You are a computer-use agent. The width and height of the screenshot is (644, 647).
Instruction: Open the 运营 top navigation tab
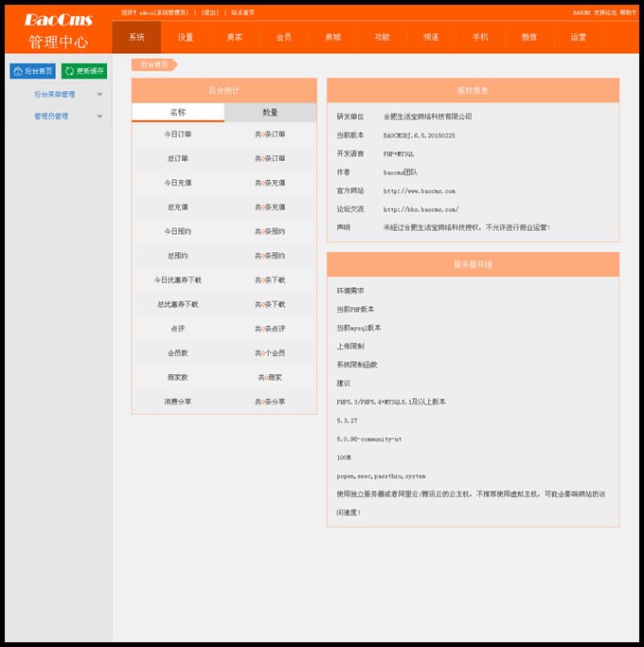(x=579, y=37)
